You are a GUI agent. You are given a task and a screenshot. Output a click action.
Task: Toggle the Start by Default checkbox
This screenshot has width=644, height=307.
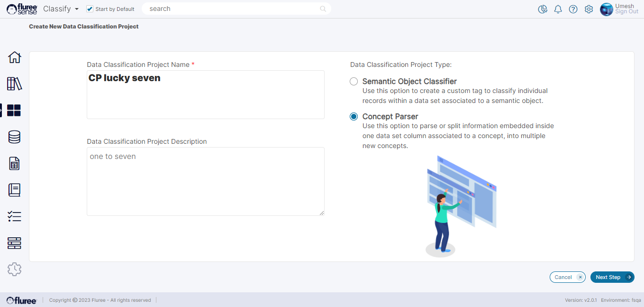(90, 9)
